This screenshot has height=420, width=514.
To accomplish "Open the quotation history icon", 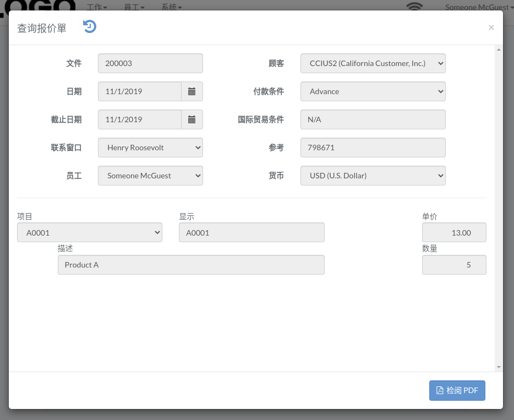I will (x=90, y=26).
